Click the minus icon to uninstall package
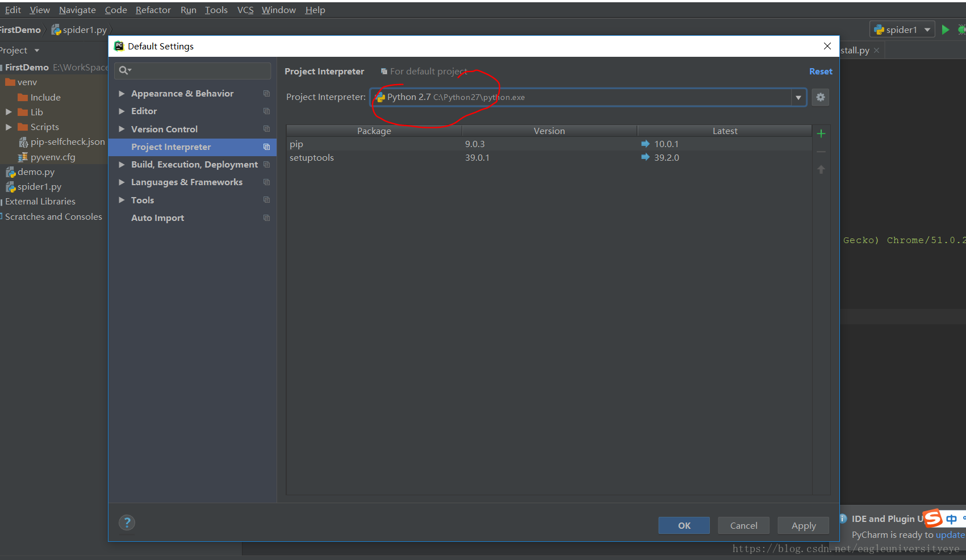This screenshot has height=560, width=966. 821,152
